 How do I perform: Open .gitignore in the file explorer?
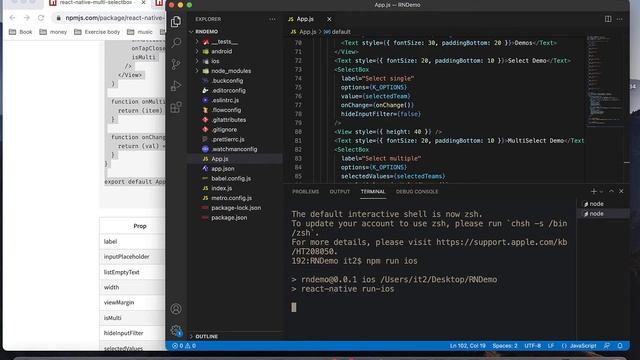[x=235, y=129]
